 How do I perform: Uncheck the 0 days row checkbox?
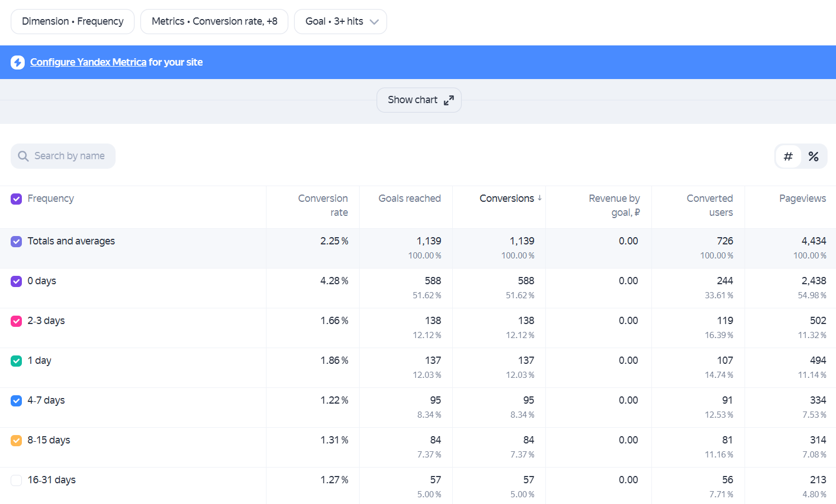coord(16,281)
